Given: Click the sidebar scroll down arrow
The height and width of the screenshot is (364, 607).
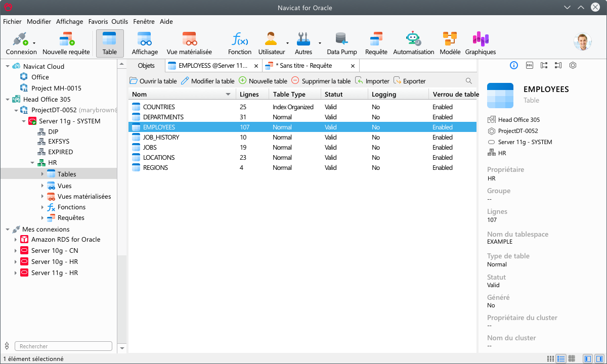Looking at the screenshot, I should pyautogui.click(x=122, y=348).
